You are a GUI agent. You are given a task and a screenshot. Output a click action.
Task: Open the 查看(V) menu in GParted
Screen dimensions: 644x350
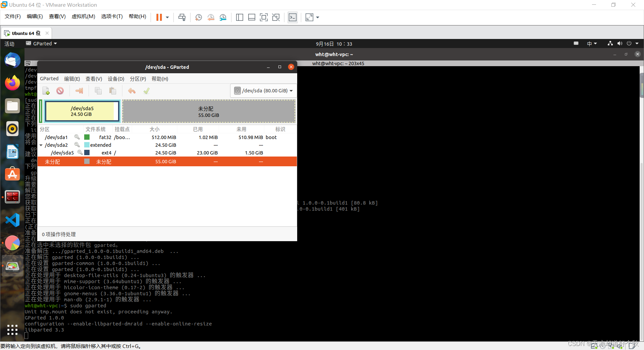coord(94,79)
